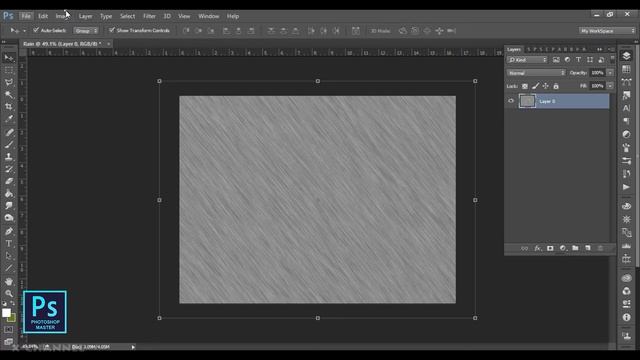This screenshot has width=640, height=360.
Task: Create a new layer group
Action: 575,248
